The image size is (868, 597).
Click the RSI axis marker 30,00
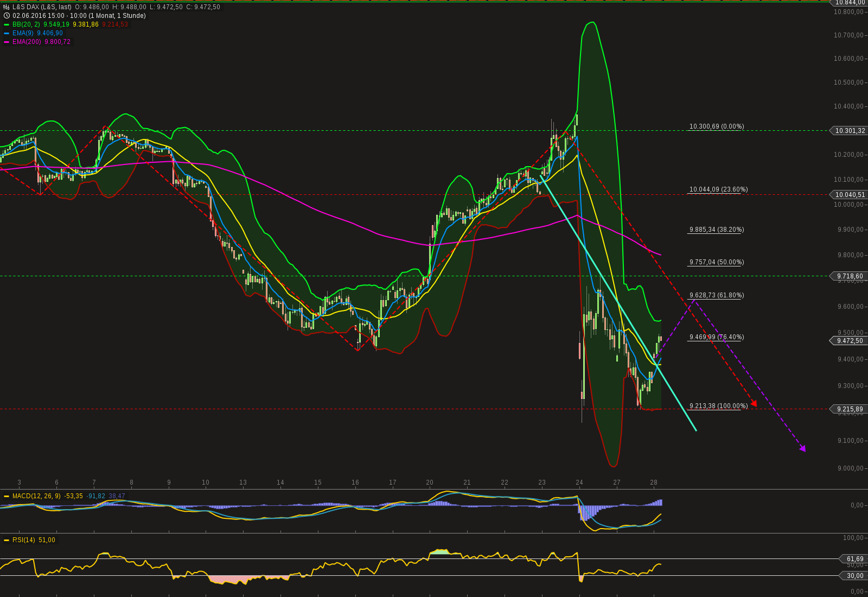click(853, 576)
